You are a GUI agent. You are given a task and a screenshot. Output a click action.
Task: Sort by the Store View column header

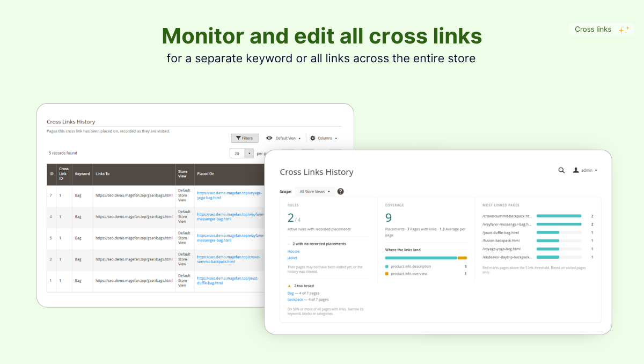(185, 174)
